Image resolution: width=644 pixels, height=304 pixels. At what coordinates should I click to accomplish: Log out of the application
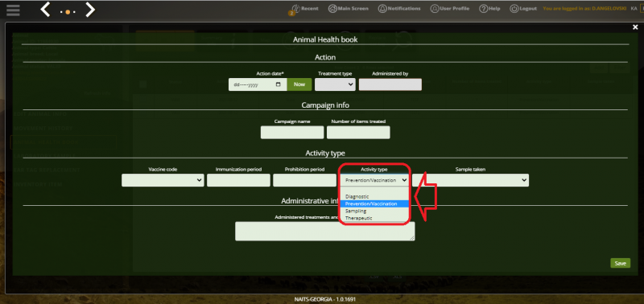(523, 9)
